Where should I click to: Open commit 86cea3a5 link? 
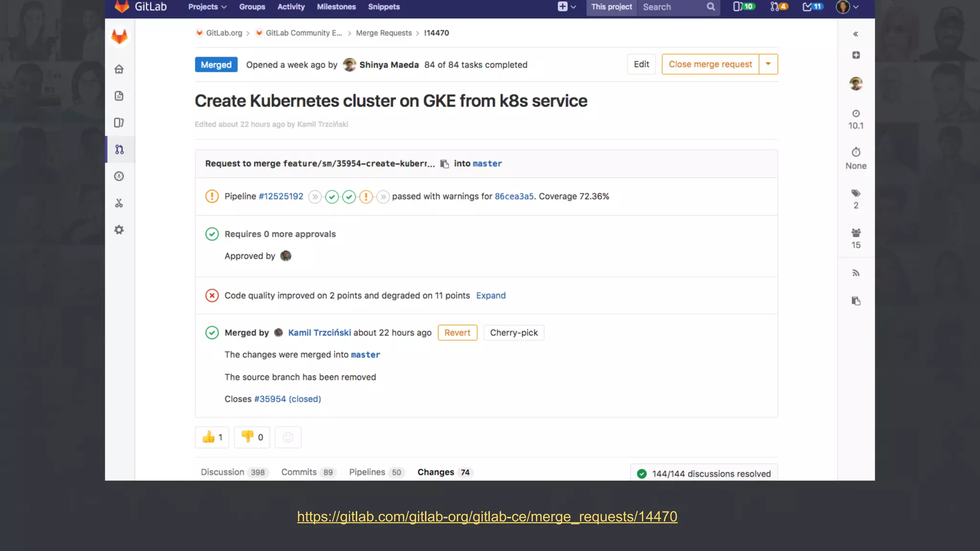tap(514, 197)
